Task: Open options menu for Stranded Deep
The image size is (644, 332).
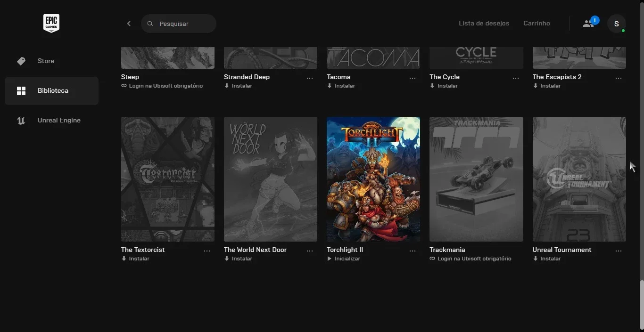Action: [310, 78]
